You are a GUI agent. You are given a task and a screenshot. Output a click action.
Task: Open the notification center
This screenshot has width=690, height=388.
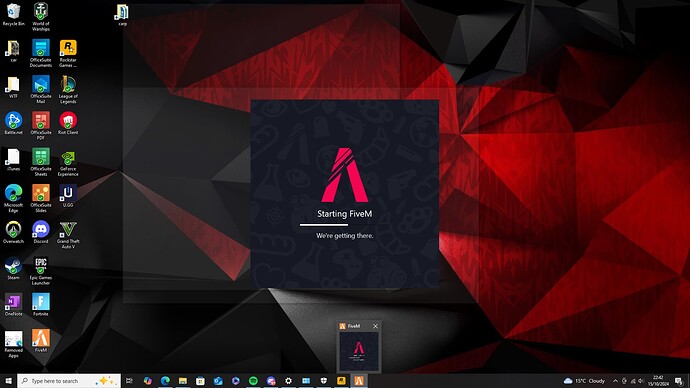click(x=679, y=381)
